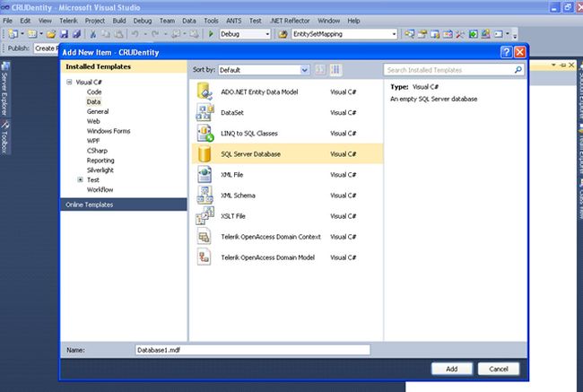
Task: Click the Undo arrow icon
Action: 135,34
